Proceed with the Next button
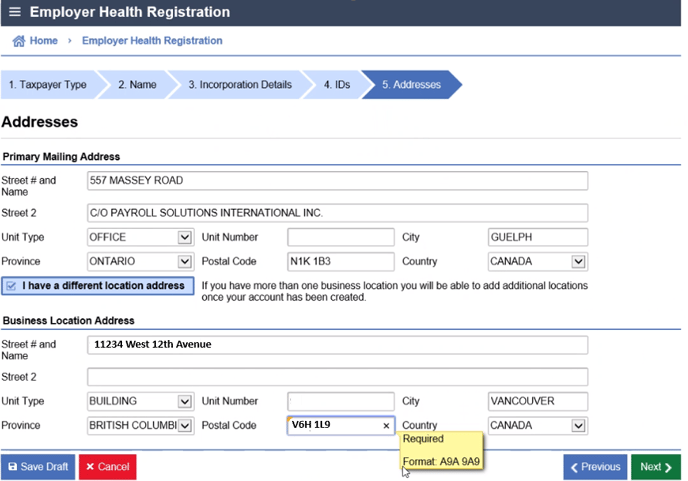688x481 pixels. tap(655, 467)
